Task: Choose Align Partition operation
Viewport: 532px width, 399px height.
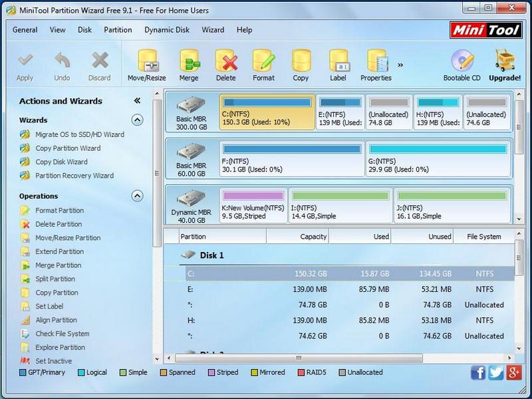Action: [49, 320]
